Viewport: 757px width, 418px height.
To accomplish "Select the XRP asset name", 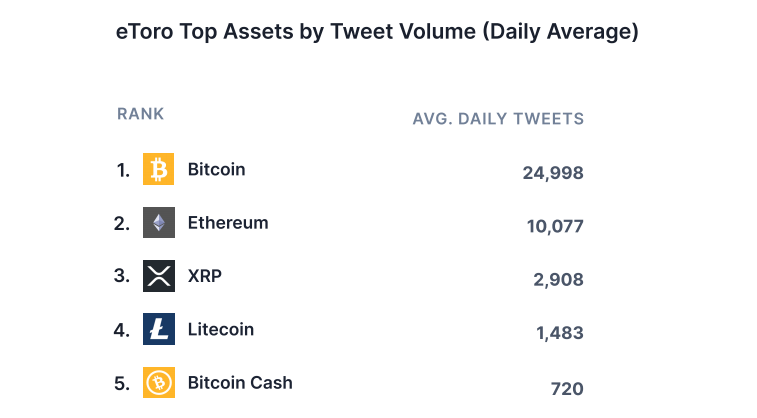I will 205,276.
